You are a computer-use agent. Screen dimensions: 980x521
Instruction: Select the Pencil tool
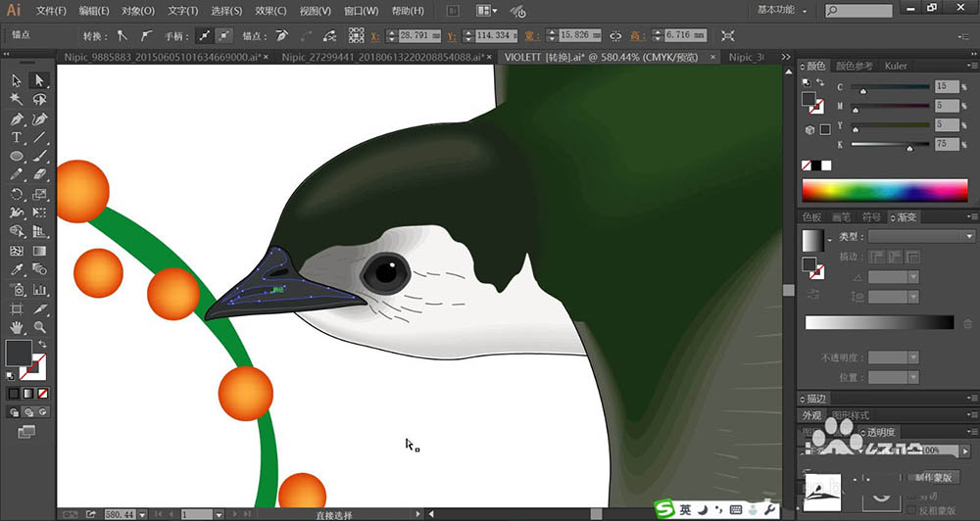pyautogui.click(x=17, y=175)
